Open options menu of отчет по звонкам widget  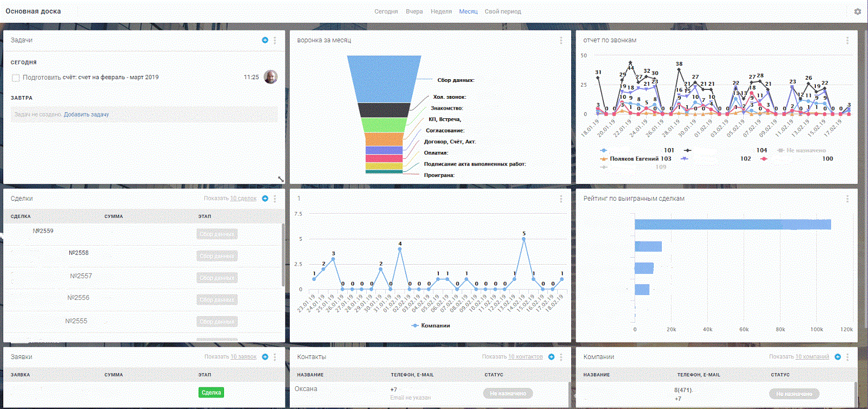(x=847, y=40)
